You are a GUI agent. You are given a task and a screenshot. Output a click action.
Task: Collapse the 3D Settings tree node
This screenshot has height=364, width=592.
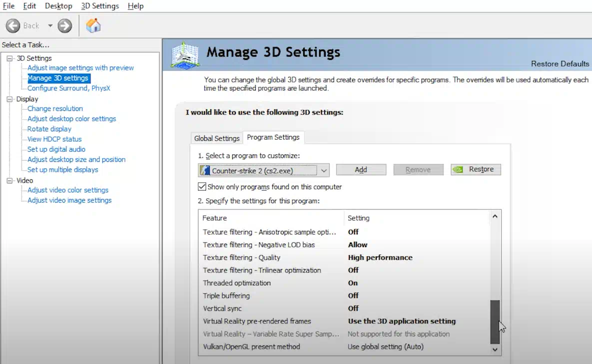tap(10, 58)
